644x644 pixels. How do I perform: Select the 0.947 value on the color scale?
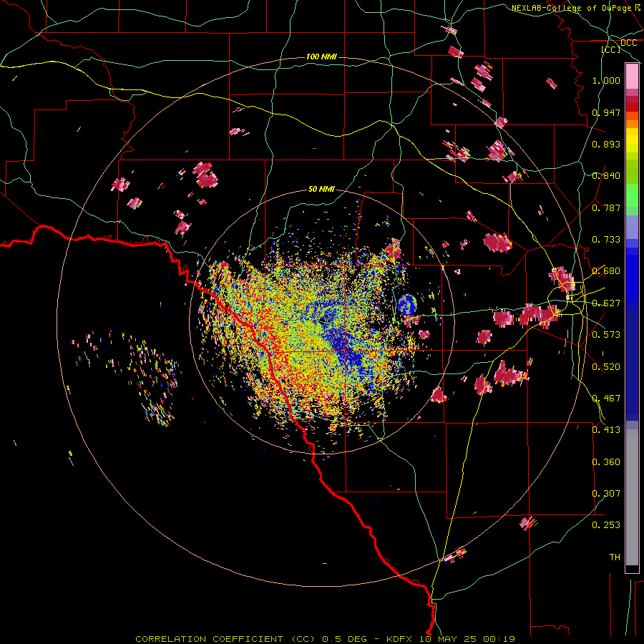pos(606,112)
